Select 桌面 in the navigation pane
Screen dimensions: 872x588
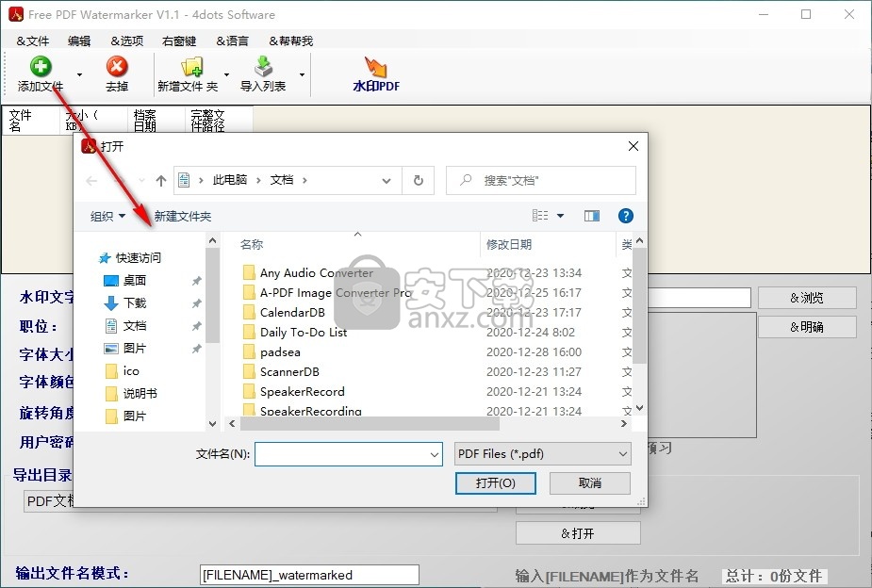pos(125,281)
